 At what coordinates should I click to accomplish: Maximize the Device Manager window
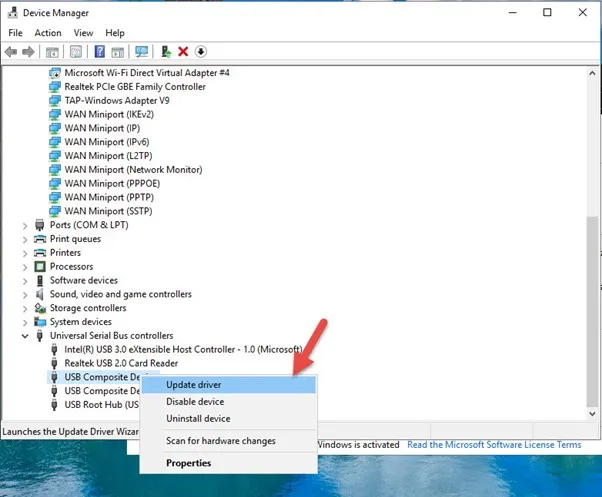[547, 12]
